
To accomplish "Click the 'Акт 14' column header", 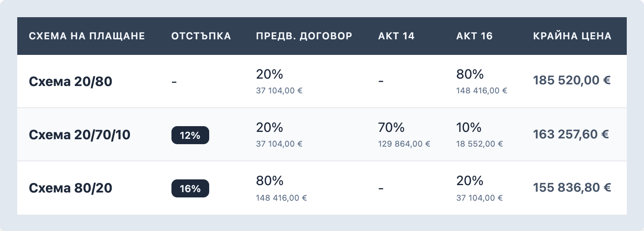I will coord(396,36).
